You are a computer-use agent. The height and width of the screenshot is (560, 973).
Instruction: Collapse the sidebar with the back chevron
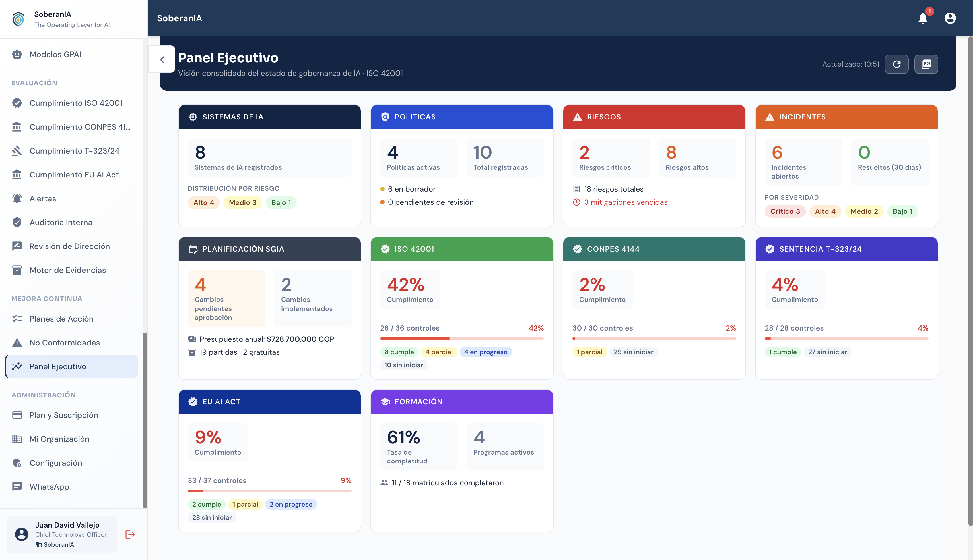[162, 60]
